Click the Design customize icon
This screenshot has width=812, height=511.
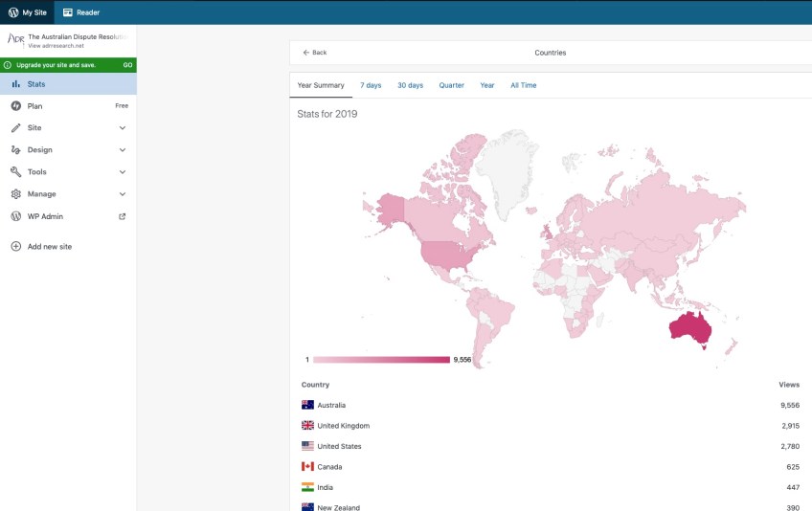click(15, 150)
